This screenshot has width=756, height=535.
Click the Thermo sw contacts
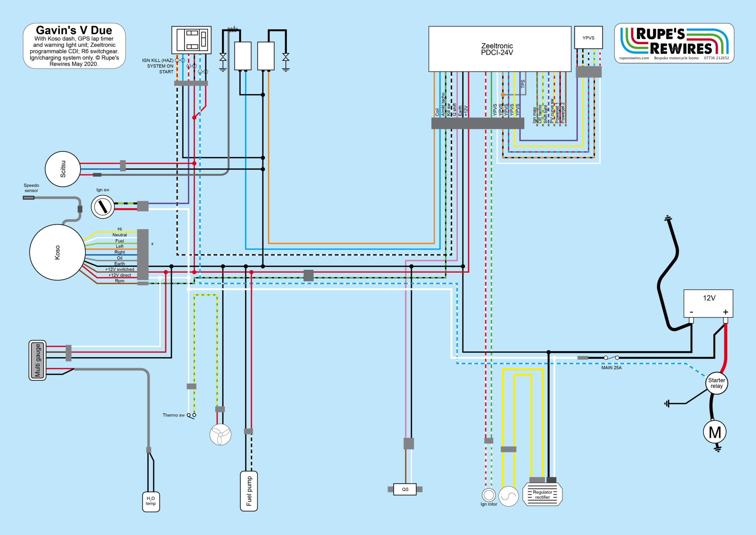click(191, 416)
